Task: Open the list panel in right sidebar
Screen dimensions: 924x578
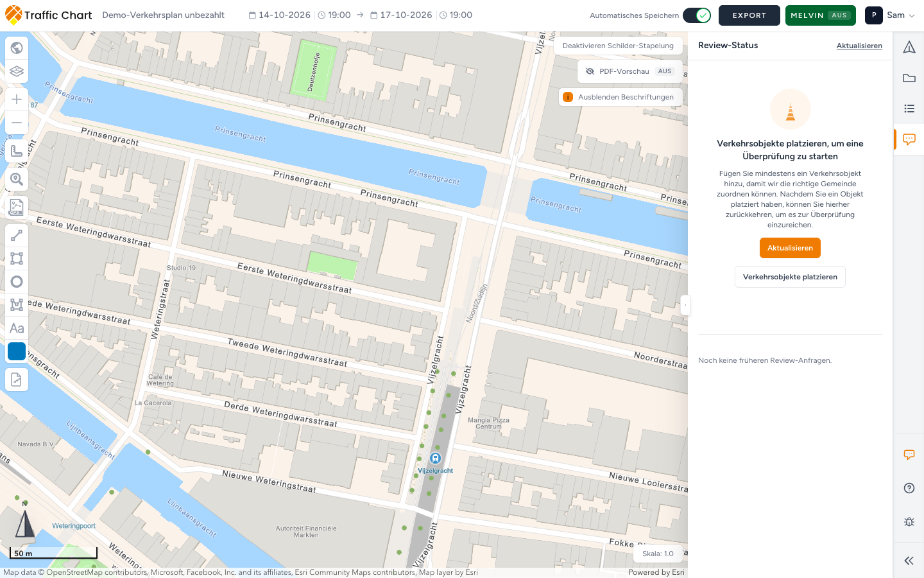Action: [909, 109]
